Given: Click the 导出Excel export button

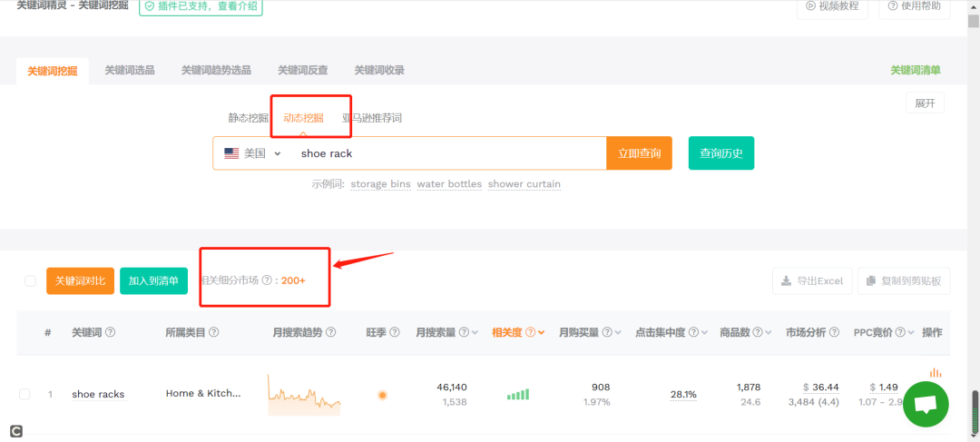Looking at the screenshot, I should coord(812,281).
